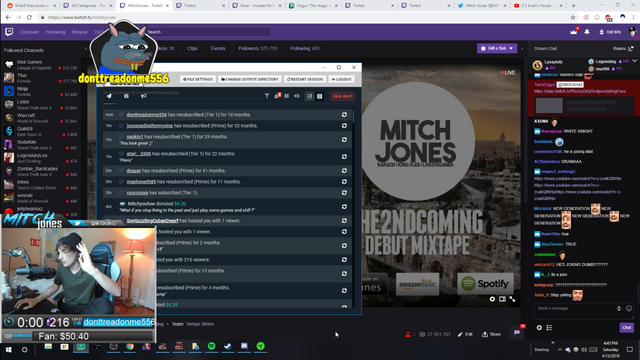Screen dimensions: 640x360
Task: Open the megaphone tab in alerts window
Action: [x=144, y=96]
